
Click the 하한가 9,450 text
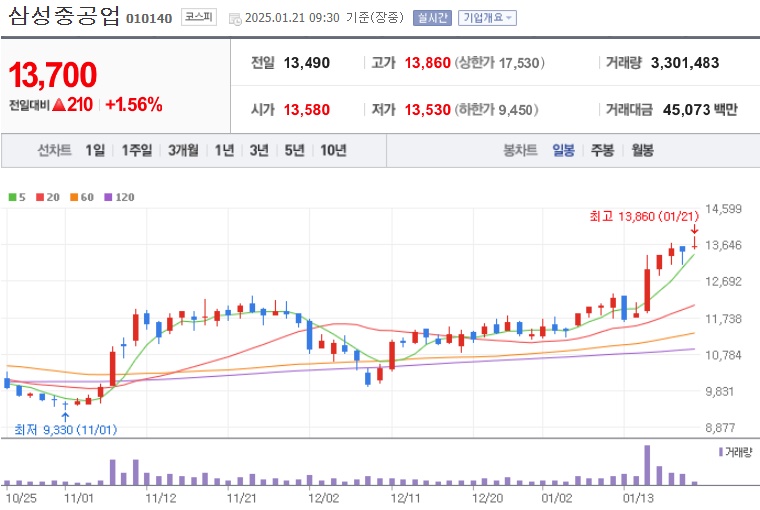496,110
